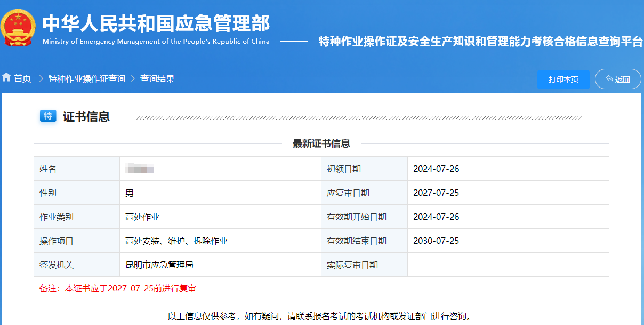This screenshot has width=644, height=325.
Task: Click the 证书信息 section heading
Action: [86, 117]
